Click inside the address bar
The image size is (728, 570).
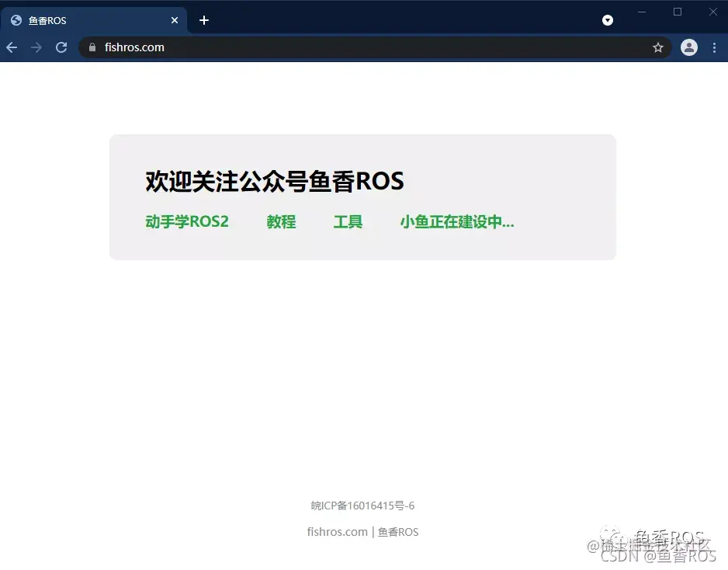point(310,47)
